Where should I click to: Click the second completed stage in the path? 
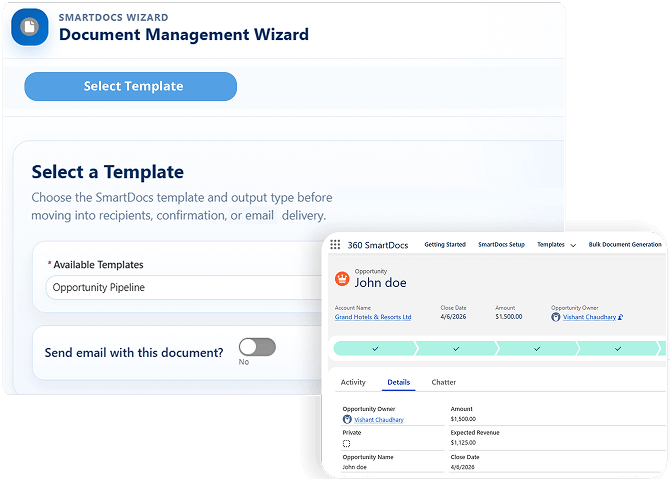point(456,349)
